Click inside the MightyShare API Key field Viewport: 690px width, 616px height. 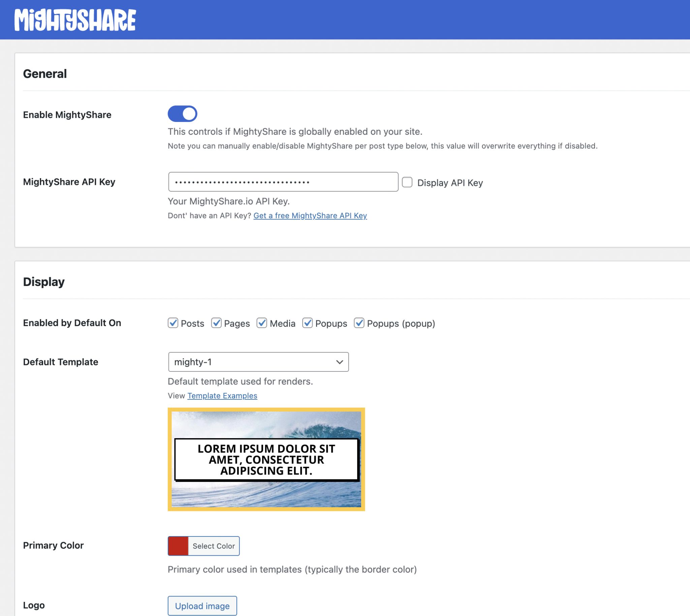pos(283,182)
